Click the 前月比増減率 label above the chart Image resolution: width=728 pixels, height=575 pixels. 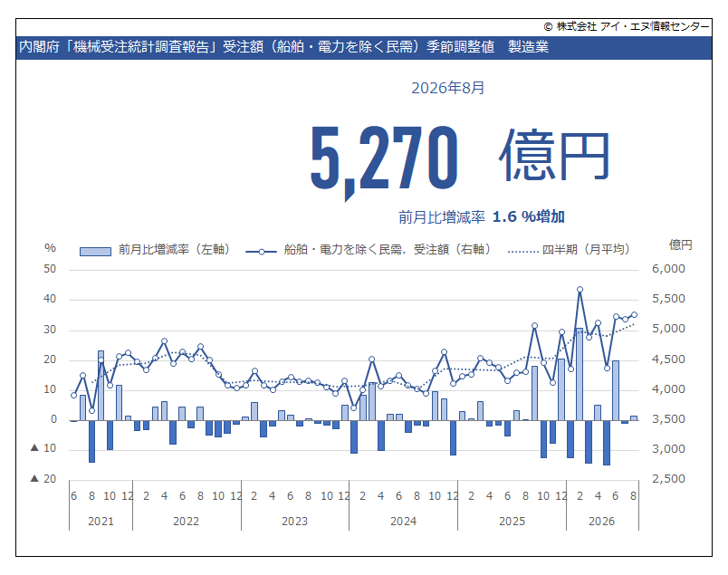(x=442, y=217)
